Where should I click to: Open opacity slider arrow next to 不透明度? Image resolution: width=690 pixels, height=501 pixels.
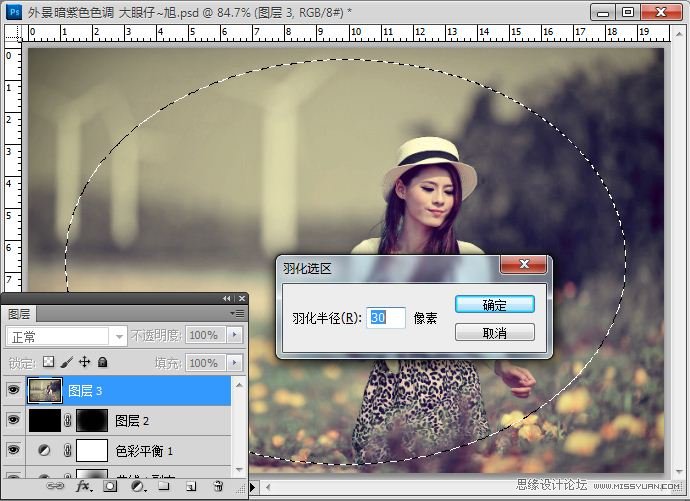[235, 335]
